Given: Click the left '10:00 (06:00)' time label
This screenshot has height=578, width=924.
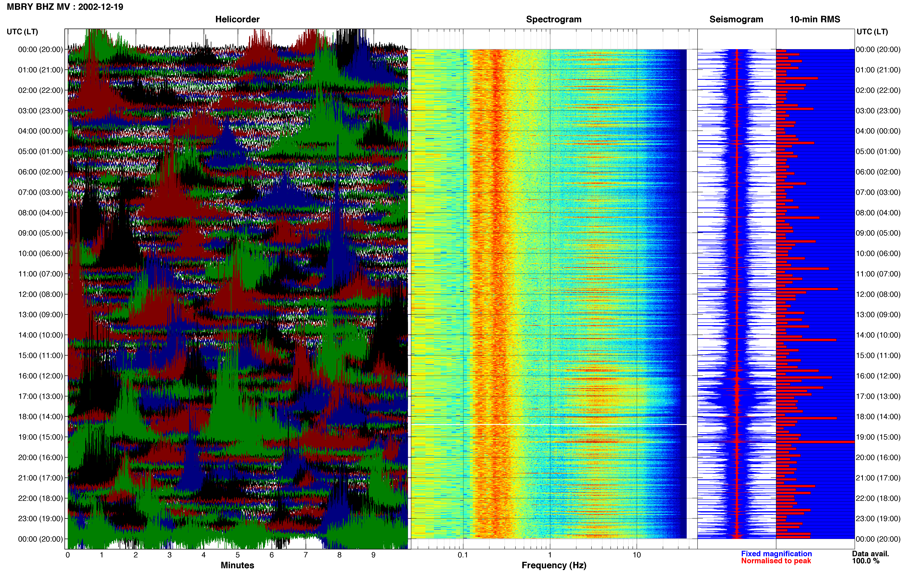Looking at the screenshot, I should tap(41, 253).
